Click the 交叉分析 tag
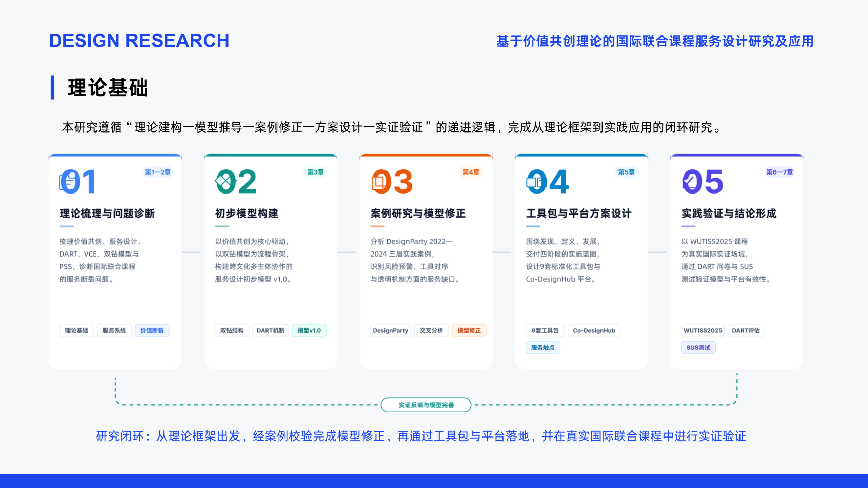Viewport: 868px width, 488px height. 431,330
